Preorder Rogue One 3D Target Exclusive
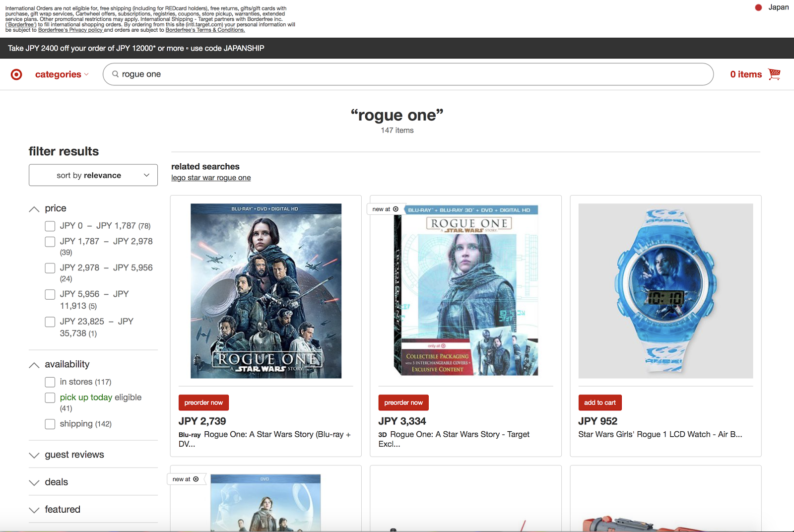Image resolution: width=794 pixels, height=532 pixels. tap(403, 402)
